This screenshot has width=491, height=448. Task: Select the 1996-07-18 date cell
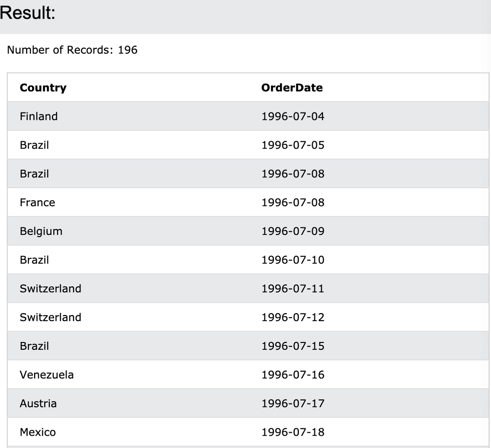tap(293, 432)
